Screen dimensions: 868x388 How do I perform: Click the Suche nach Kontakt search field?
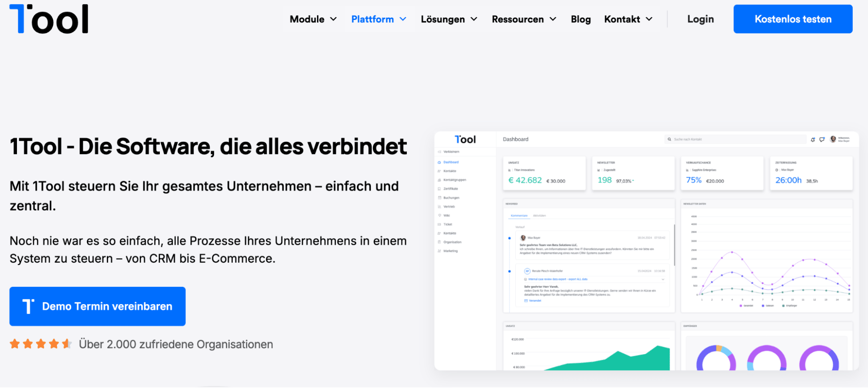[x=736, y=139]
